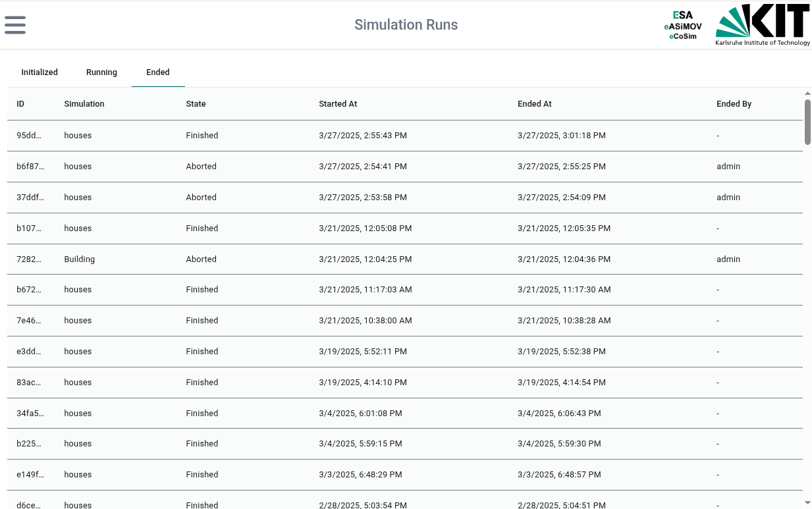This screenshot has width=812, height=509.
Task: Select run ID e3dd…
Action: (29, 352)
